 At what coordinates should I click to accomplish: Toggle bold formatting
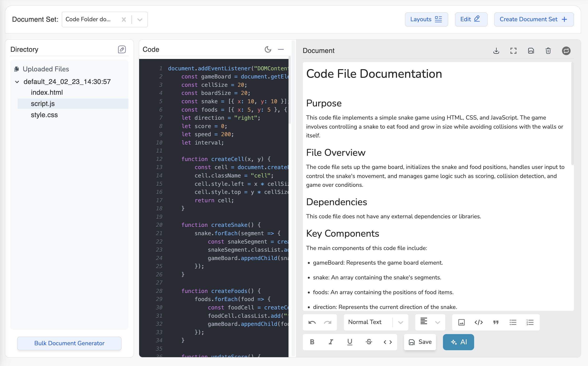[x=312, y=342]
